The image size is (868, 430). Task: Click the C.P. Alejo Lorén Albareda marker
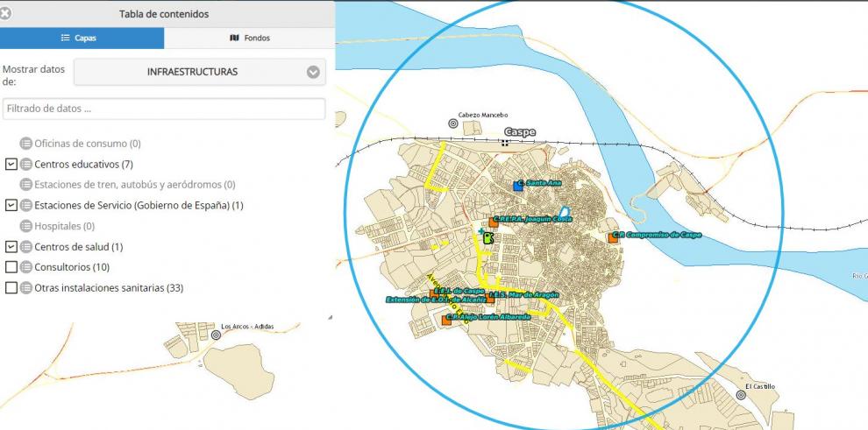point(446,321)
